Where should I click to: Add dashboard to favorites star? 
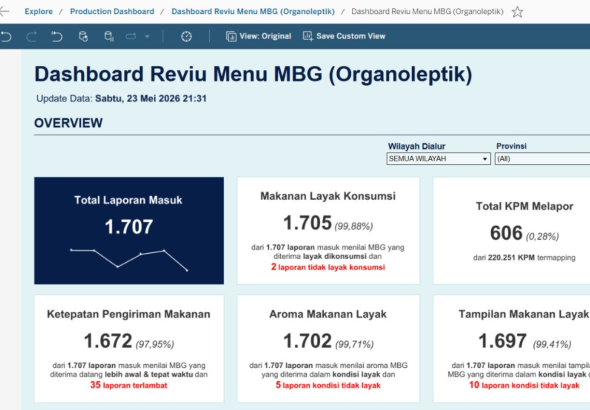pos(517,12)
